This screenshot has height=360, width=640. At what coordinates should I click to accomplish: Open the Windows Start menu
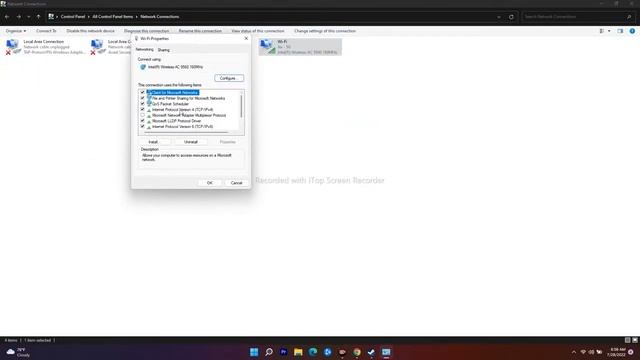[x=254, y=352]
